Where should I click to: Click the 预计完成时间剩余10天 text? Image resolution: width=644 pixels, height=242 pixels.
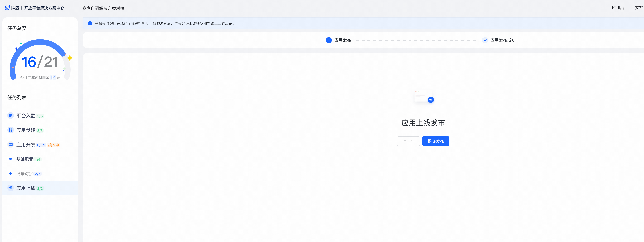[x=40, y=78]
